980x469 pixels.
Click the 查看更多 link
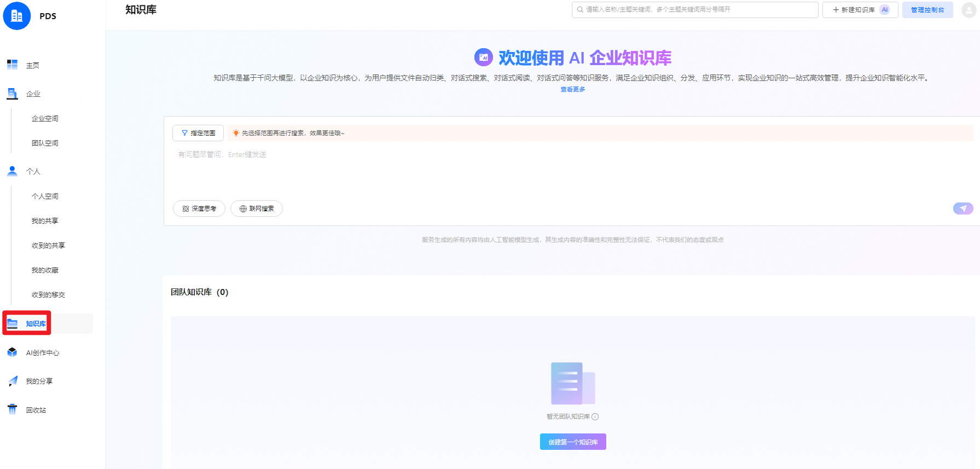573,89
